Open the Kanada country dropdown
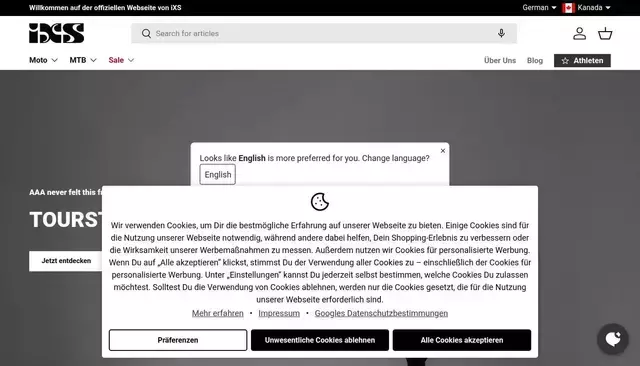This screenshot has width=640, height=366. point(593,8)
